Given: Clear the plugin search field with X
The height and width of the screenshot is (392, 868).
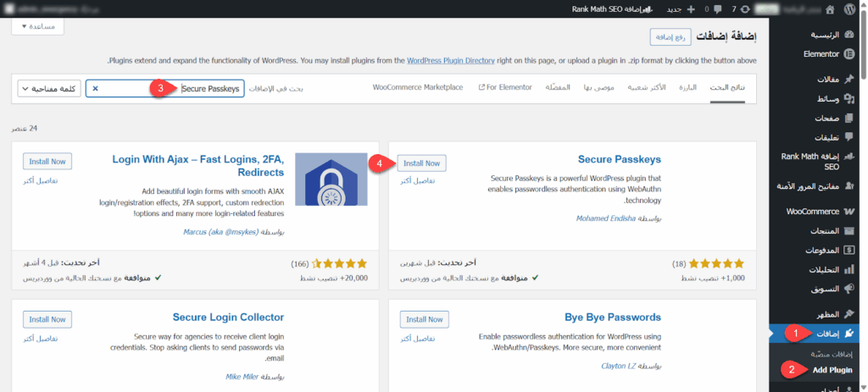Looking at the screenshot, I should pyautogui.click(x=95, y=88).
